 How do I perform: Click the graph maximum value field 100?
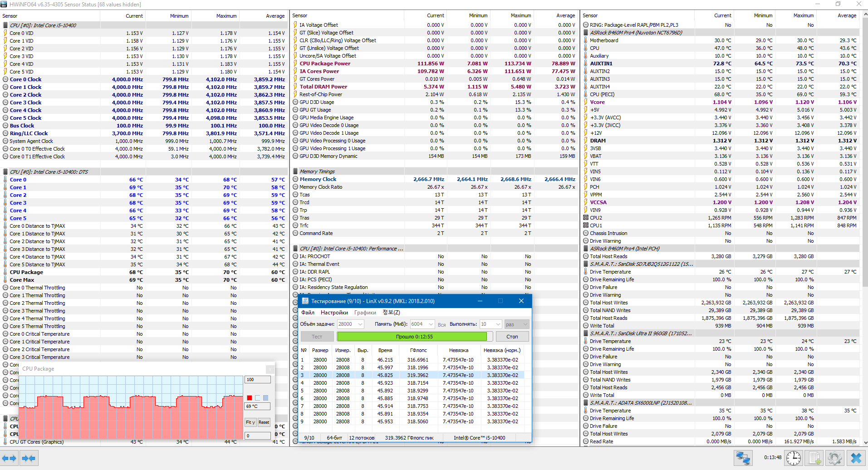[x=257, y=380]
